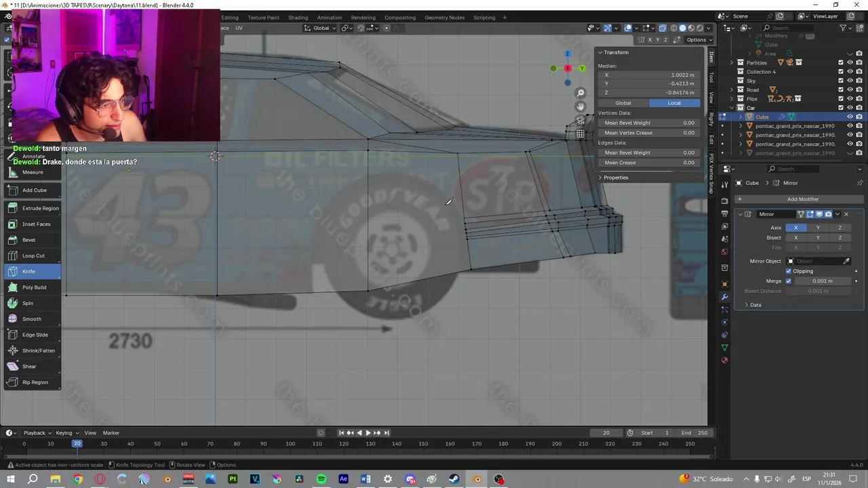Click the Mirror Object eyedropper icon
The image size is (868, 488).
click(846, 261)
